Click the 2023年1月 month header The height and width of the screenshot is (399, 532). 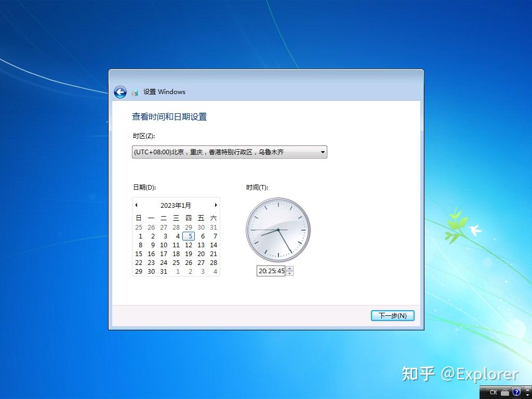point(176,205)
